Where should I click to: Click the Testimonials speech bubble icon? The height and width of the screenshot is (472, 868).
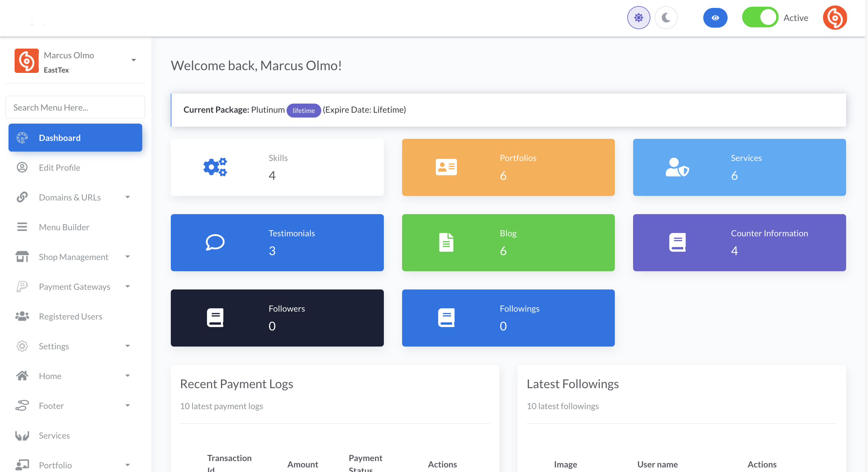[215, 242]
